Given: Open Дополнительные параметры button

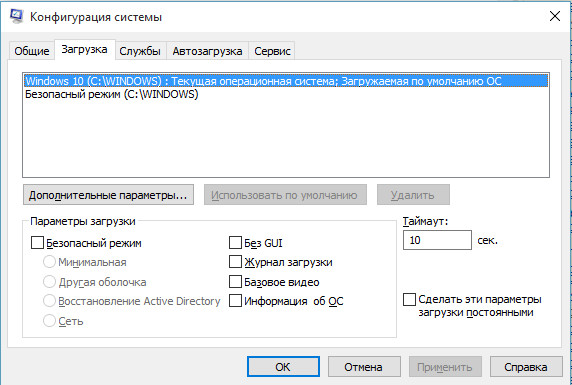Looking at the screenshot, I should point(108,195).
